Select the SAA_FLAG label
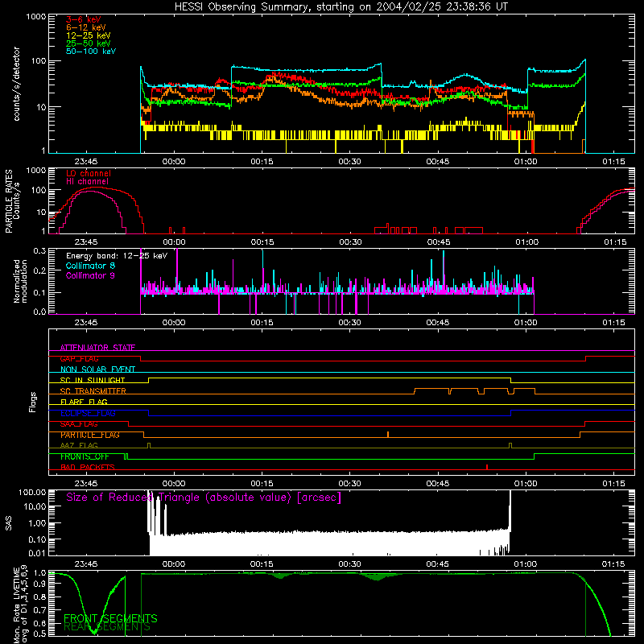 (79, 424)
